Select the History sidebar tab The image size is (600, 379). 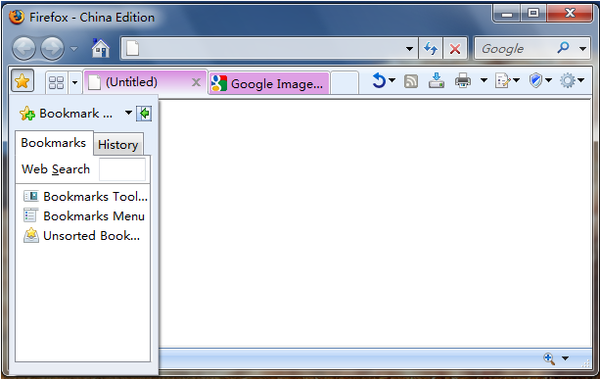pos(118,145)
